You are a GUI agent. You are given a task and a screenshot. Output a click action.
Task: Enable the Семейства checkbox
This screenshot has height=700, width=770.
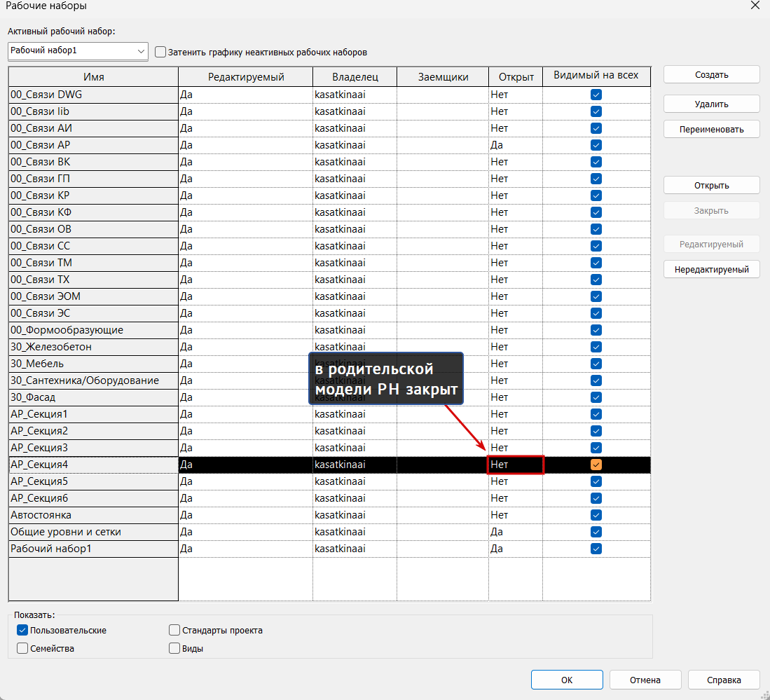[x=22, y=649]
